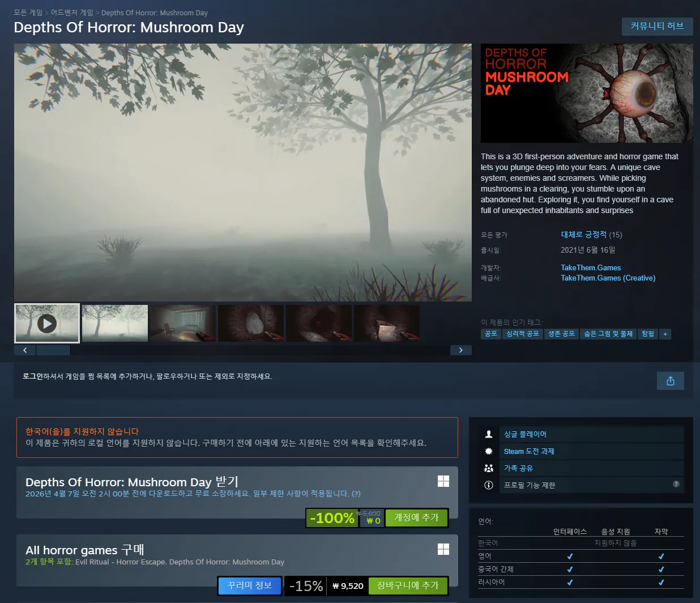The width and height of the screenshot is (700, 603).
Task: Select the second foggy forest screenshot thumbnail
Action: pos(114,323)
